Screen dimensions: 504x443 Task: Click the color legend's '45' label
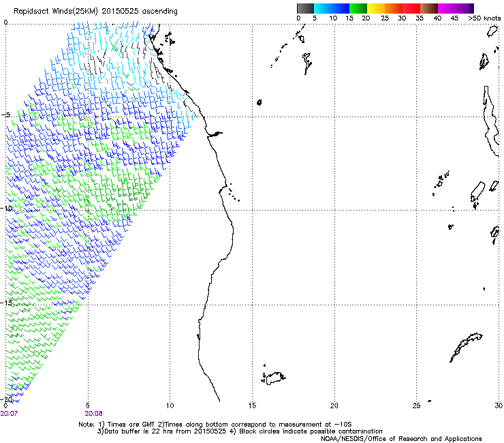[x=454, y=18]
